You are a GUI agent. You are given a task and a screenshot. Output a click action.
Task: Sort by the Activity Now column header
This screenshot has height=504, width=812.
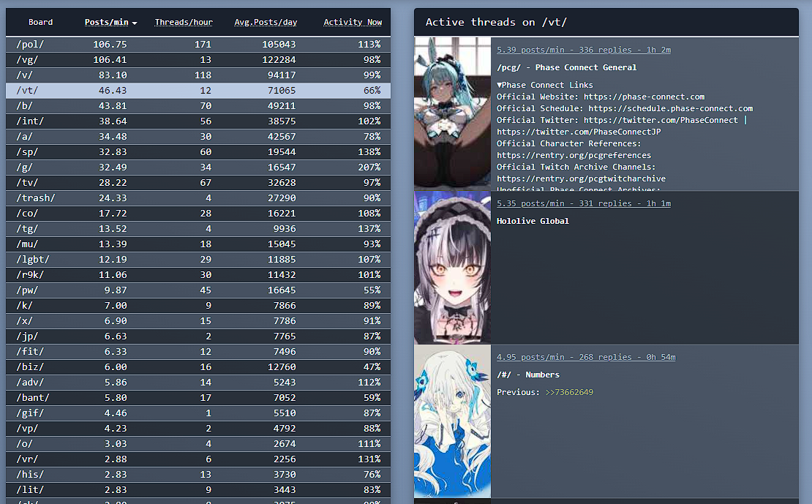(x=353, y=22)
